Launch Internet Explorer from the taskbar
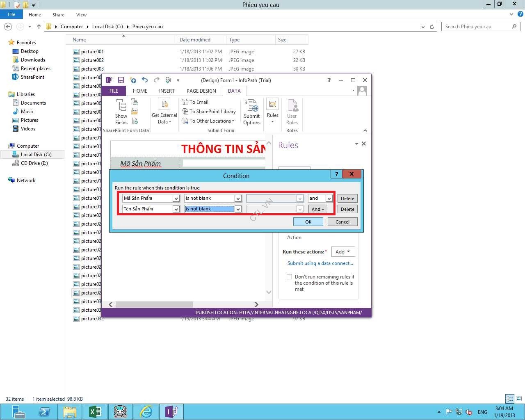This screenshot has width=525, height=420. (x=146, y=411)
